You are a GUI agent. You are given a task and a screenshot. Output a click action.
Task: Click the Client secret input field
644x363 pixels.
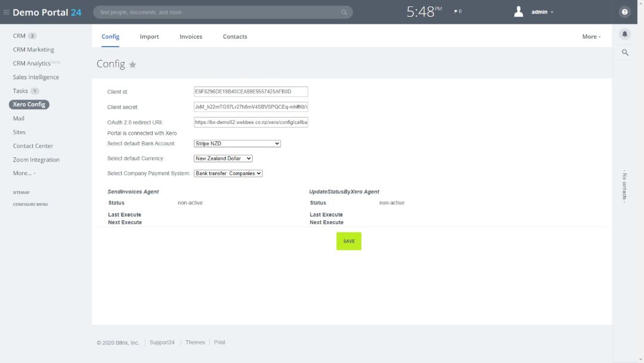pyautogui.click(x=250, y=107)
